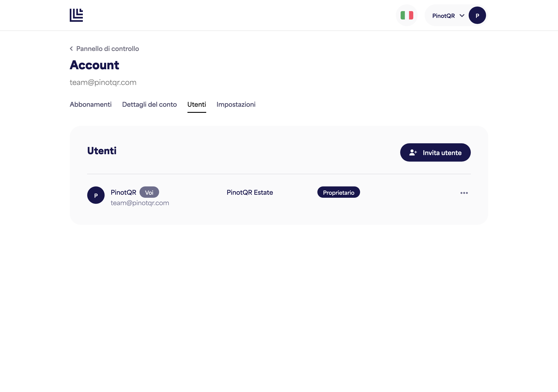Click team@pinotqr.com in the user row

point(140,203)
